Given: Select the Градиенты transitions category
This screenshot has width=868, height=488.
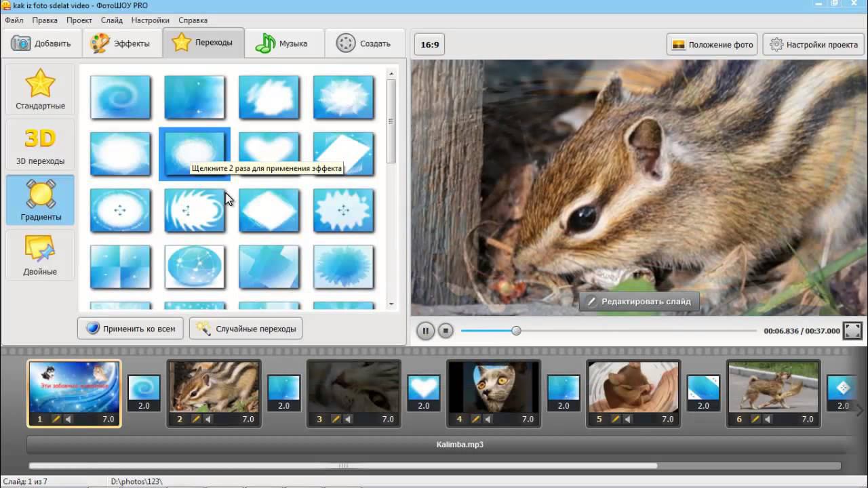Looking at the screenshot, I should point(40,201).
